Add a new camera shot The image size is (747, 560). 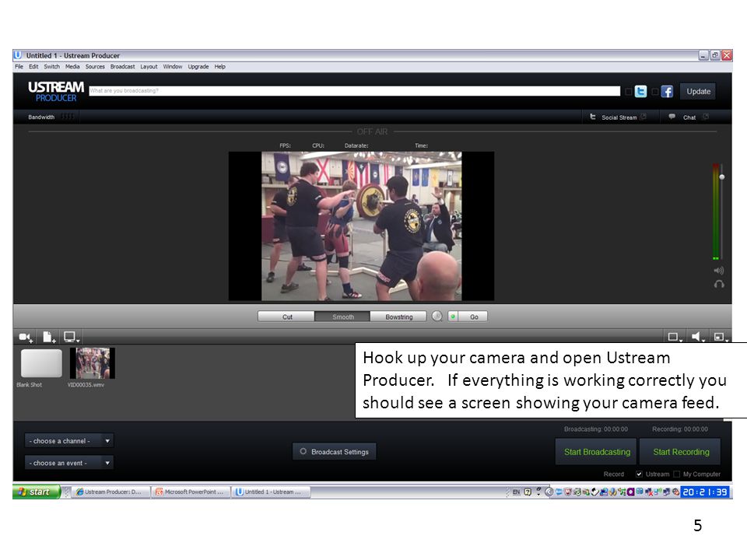pos(26,338)
